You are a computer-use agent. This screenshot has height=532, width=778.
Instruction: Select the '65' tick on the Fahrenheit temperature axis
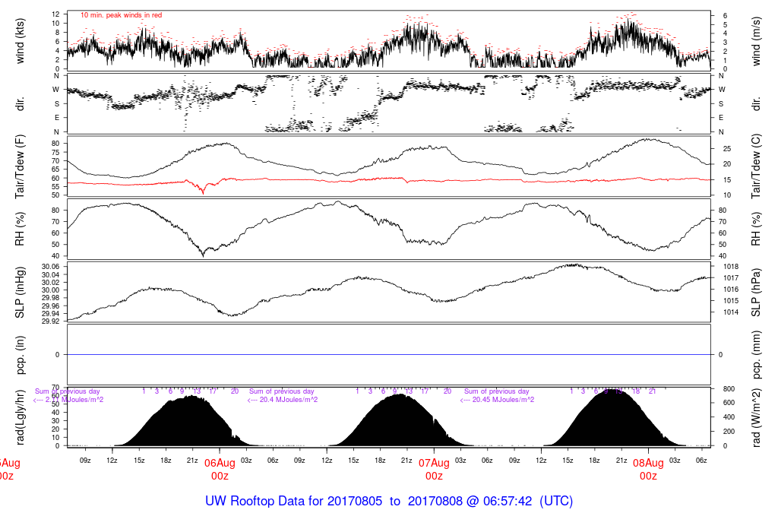pos(55,169)
